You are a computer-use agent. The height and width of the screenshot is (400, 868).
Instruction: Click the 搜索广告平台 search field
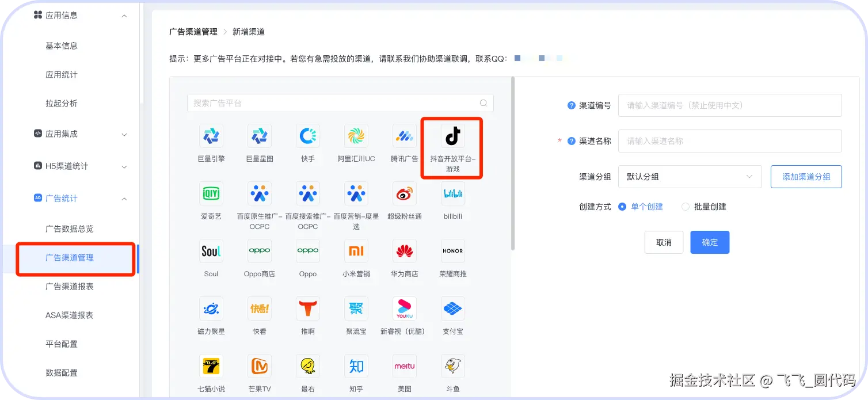tap(340, 103)
